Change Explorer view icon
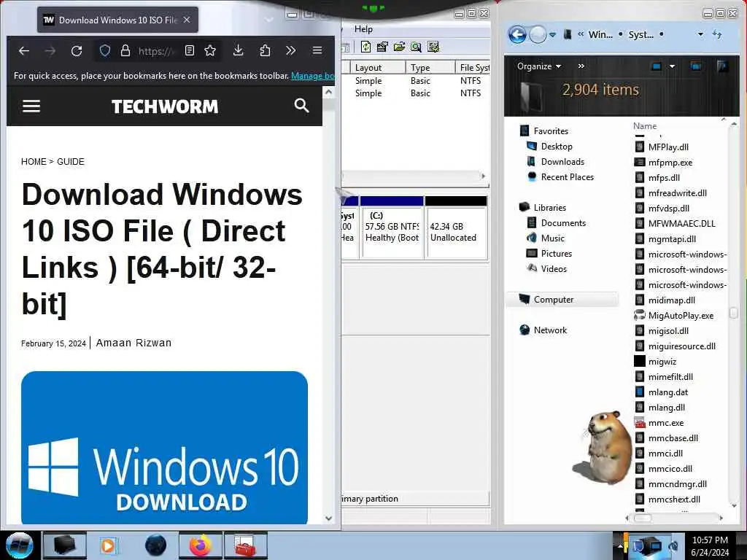Image resolution: width=747 pixels, height=560 pixels. click(657, 66)
